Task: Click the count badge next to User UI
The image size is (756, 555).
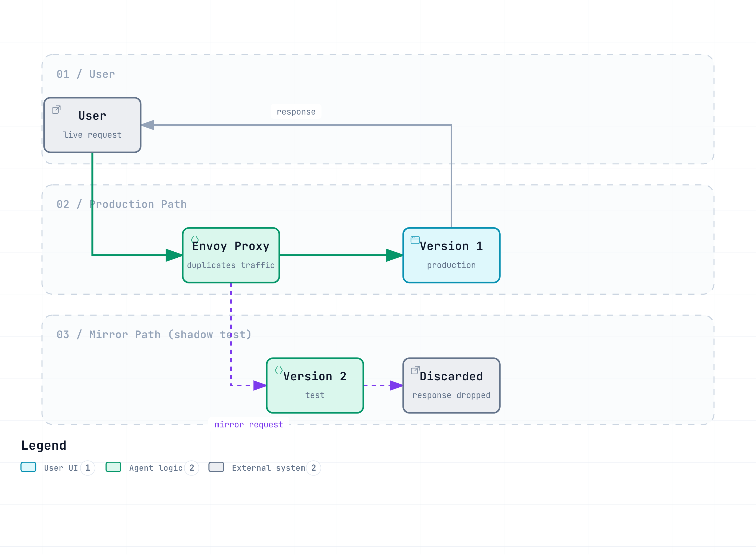Action: pos(88,468)
